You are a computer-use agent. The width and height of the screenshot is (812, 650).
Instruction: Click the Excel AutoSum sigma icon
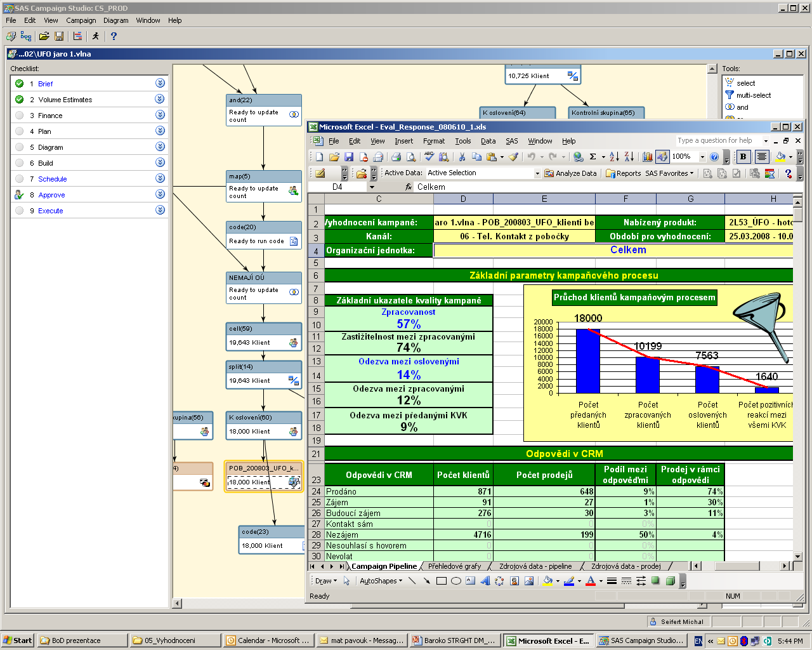click(593, 157)
